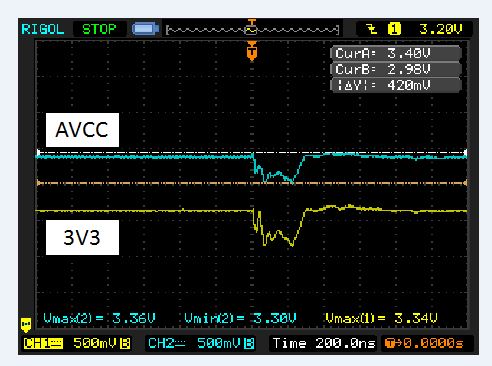
Task: Click the AVCC label box
Action: click(x=82, y=130)
